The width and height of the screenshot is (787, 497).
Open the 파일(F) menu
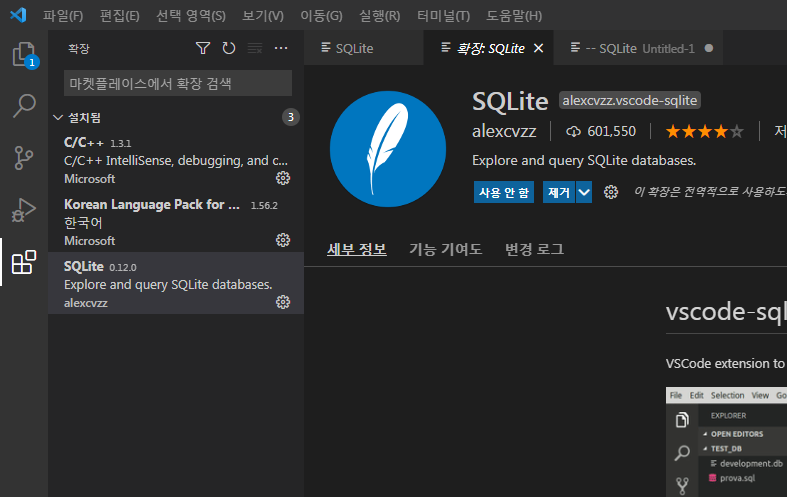tap(63, 16)
